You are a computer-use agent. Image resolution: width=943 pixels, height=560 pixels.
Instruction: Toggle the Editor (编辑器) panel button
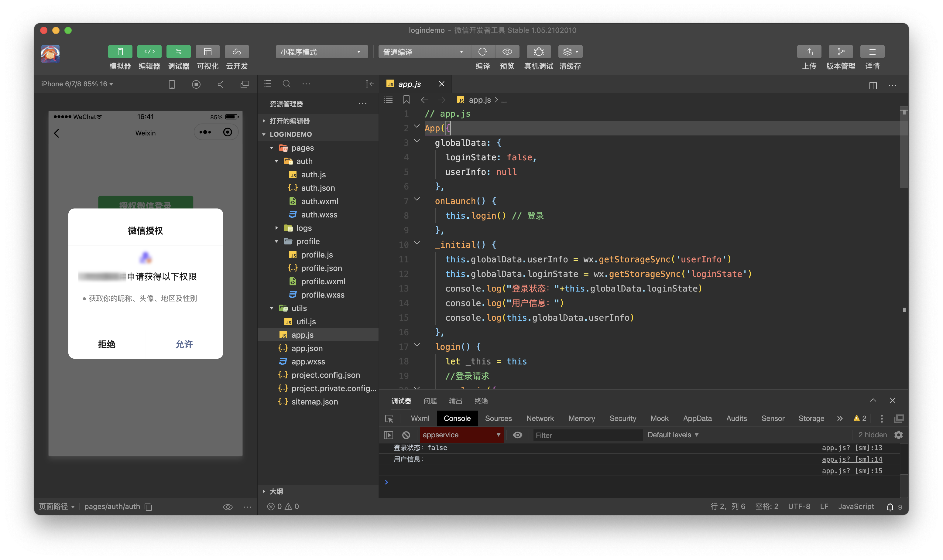(149, 52)
